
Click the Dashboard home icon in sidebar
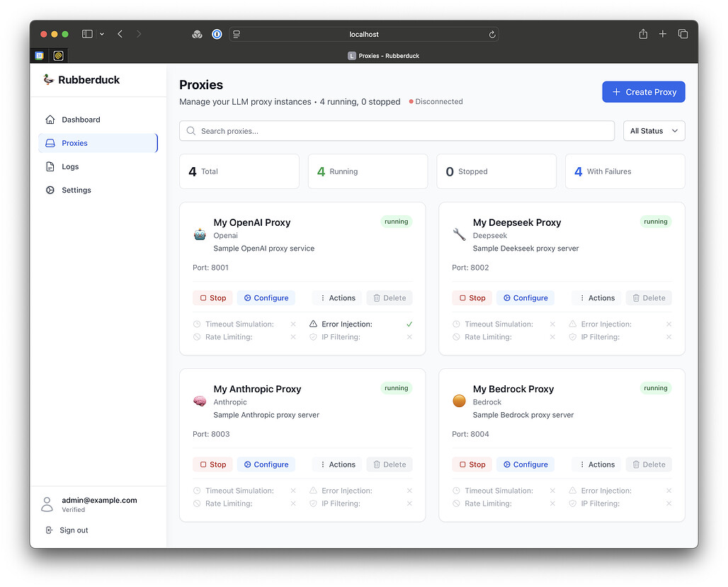(50, 120)
